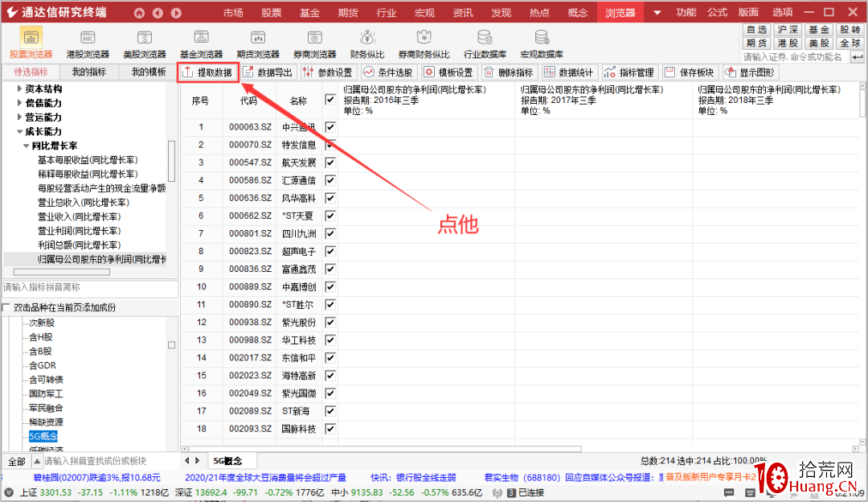
Task: Select 5G概念 in the block list
Action: click(x=43, y=437)
